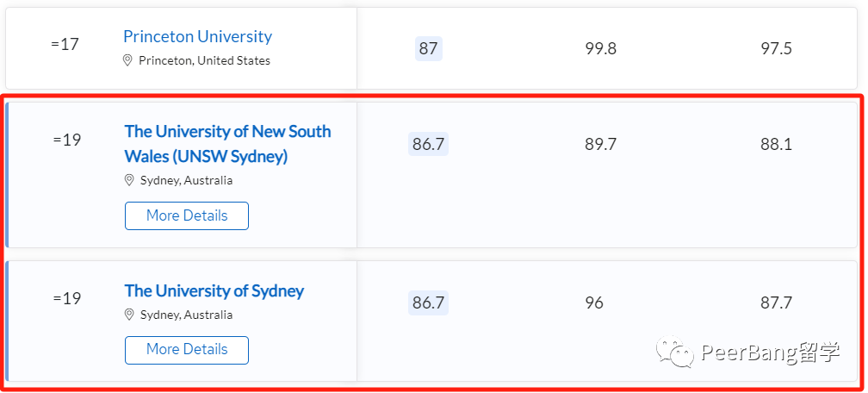
Task: Select Princeton's overall score 87
Action: 429,49
